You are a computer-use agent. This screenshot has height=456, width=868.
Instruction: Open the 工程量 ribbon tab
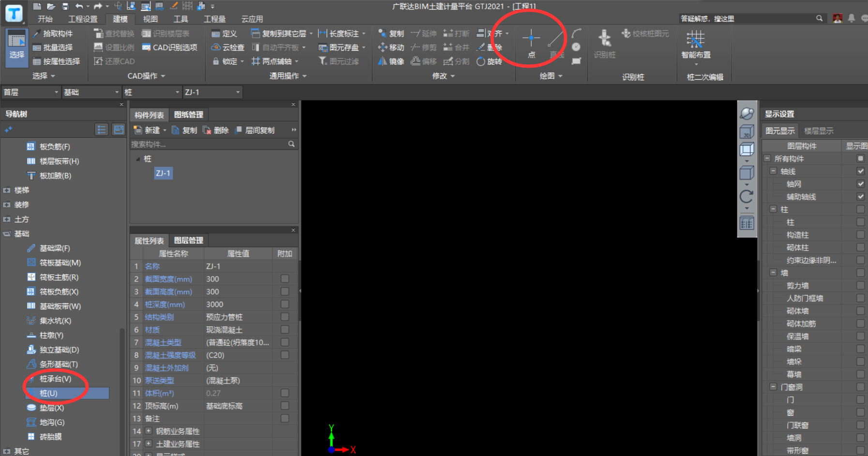[214, 19]
